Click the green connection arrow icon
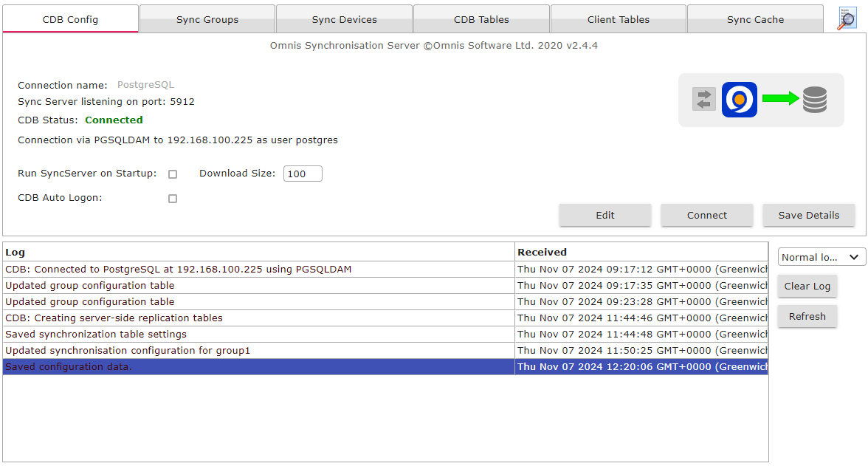 781,99
